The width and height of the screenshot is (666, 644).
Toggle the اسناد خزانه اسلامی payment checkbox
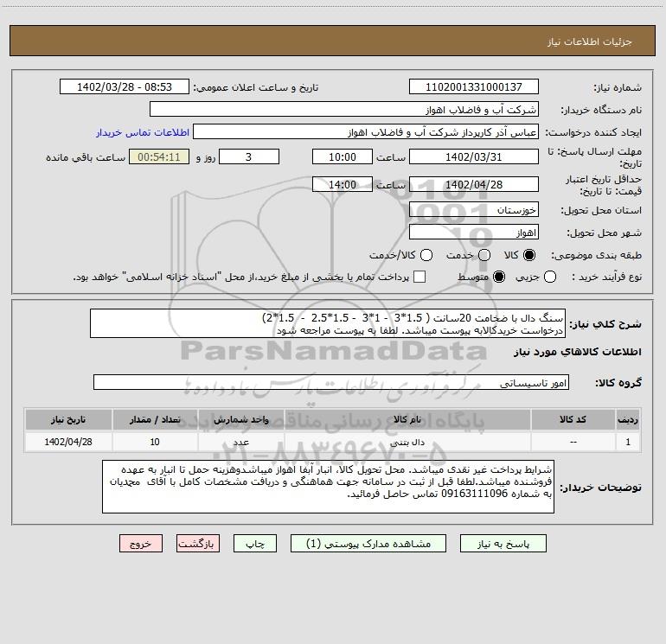point(419,277)
